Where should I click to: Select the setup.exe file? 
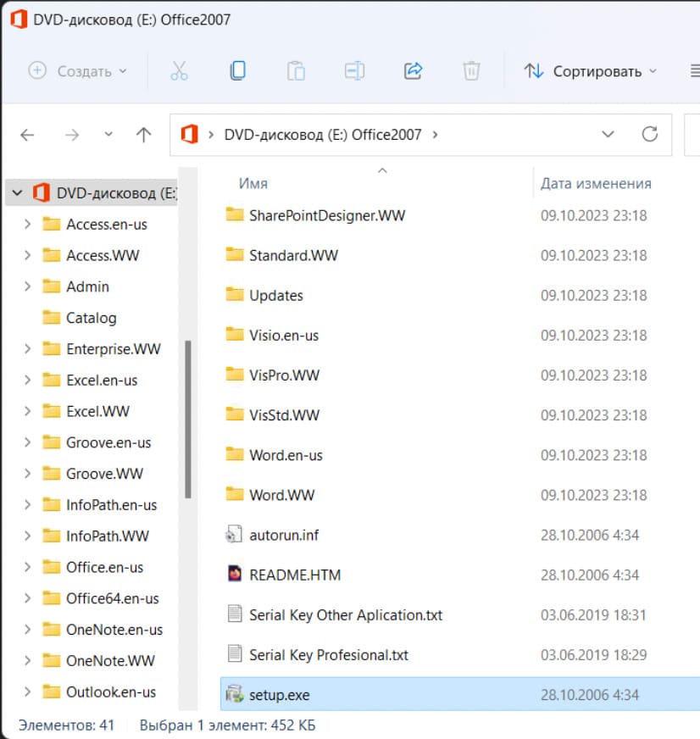pyautogui.click(x=279, y=695)
